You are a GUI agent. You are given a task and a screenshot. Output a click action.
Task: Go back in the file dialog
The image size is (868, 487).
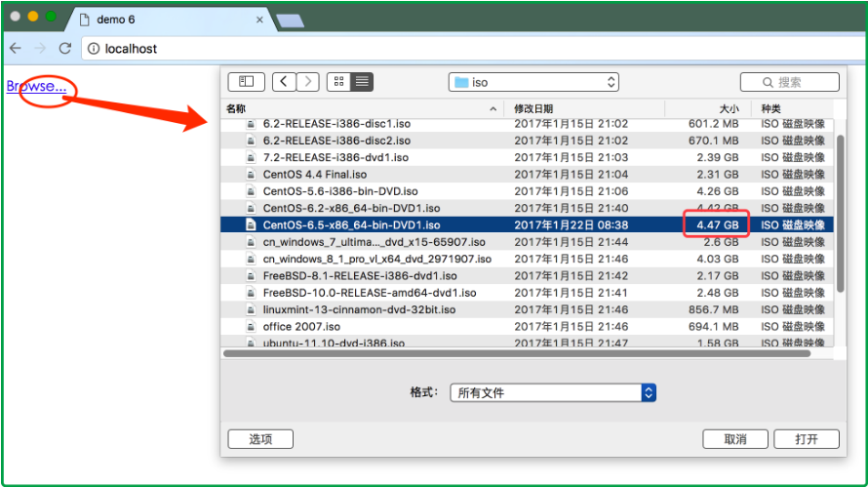(x=284, y=82)
